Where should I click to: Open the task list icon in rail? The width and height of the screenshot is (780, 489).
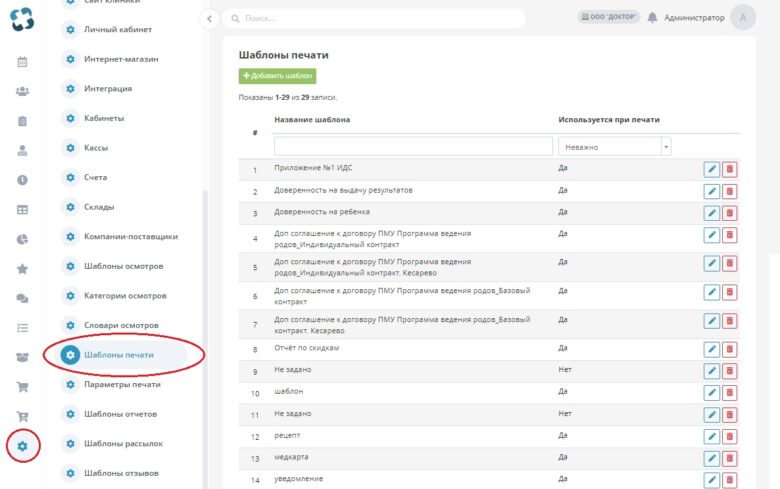click(22, 328)
